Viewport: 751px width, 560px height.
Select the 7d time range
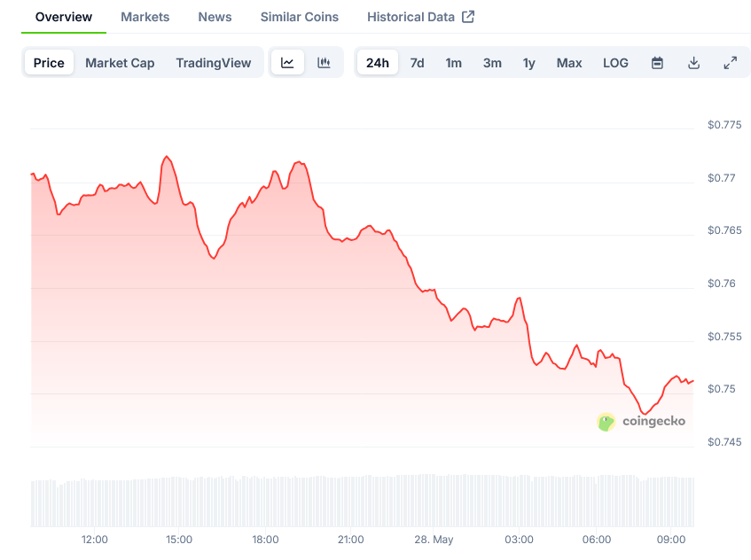coord(417,63)
